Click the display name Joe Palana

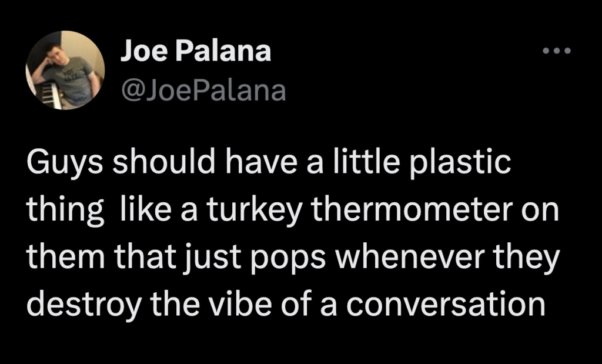pyautogui.click(x=196, y=51)
